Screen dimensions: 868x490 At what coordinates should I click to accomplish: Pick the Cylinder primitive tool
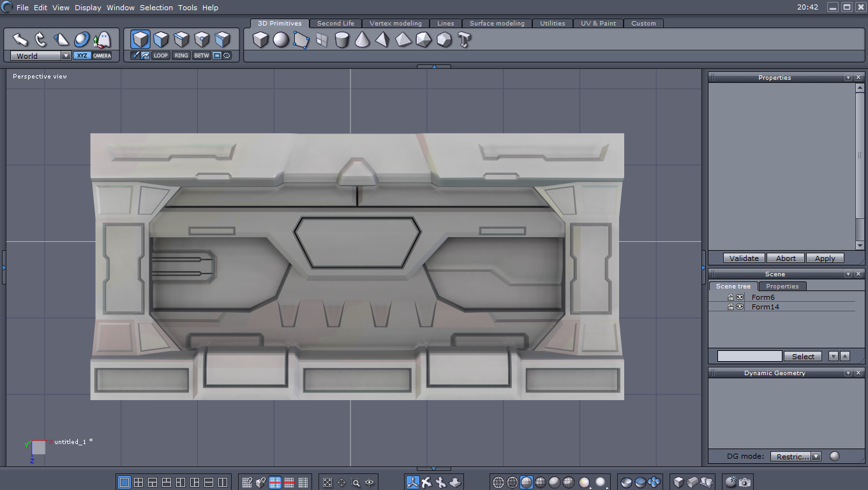[x=342, y=40]
